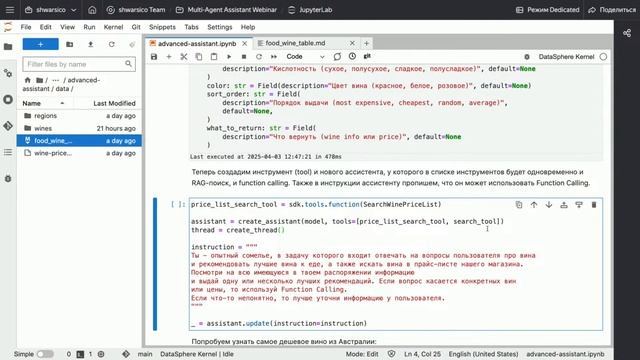Image resolution: width=640 pixels, height=360 pixels.
Task: Cut selected cell with scissors icon
Action: click(x=184, y=57)
